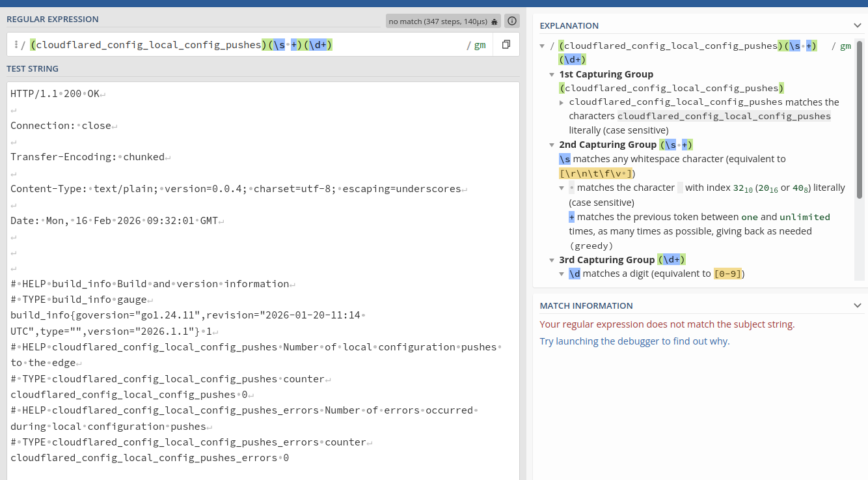Collapse the root regex node in Explanation

pos(543,46)
